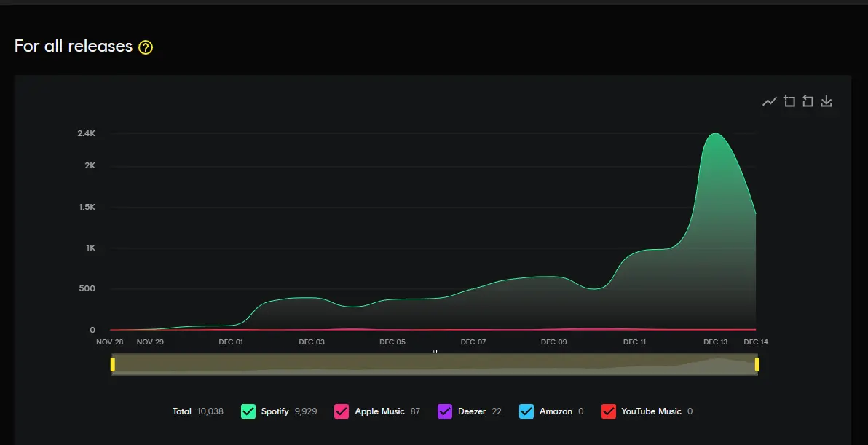Click the Apple Music legend label
The height and width of the screenshot is (445, 868).
point(380,411)
